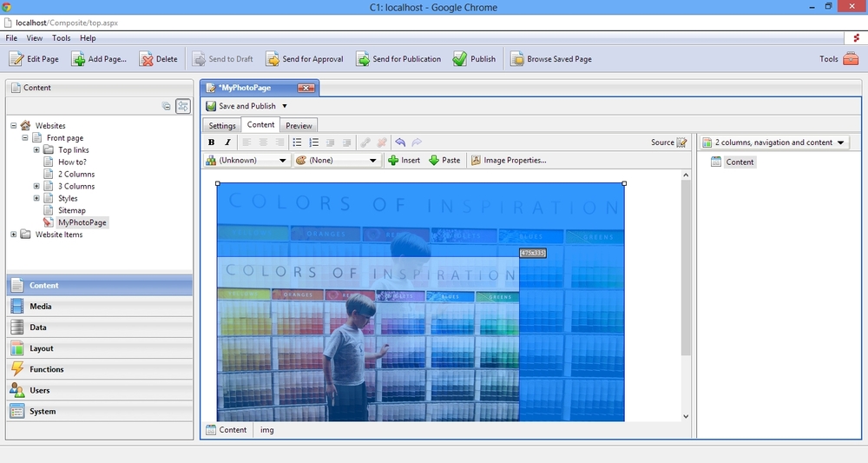The height and width of the screenshot is (463, 868).
Task: Click the Publish checkmark icon
Action: 460,59
